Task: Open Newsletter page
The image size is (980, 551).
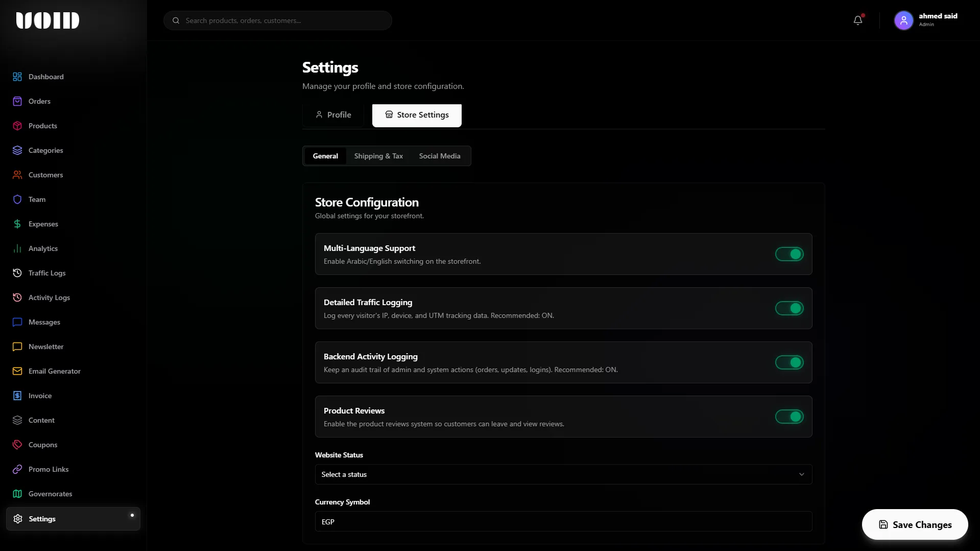Action: [73, 347]
